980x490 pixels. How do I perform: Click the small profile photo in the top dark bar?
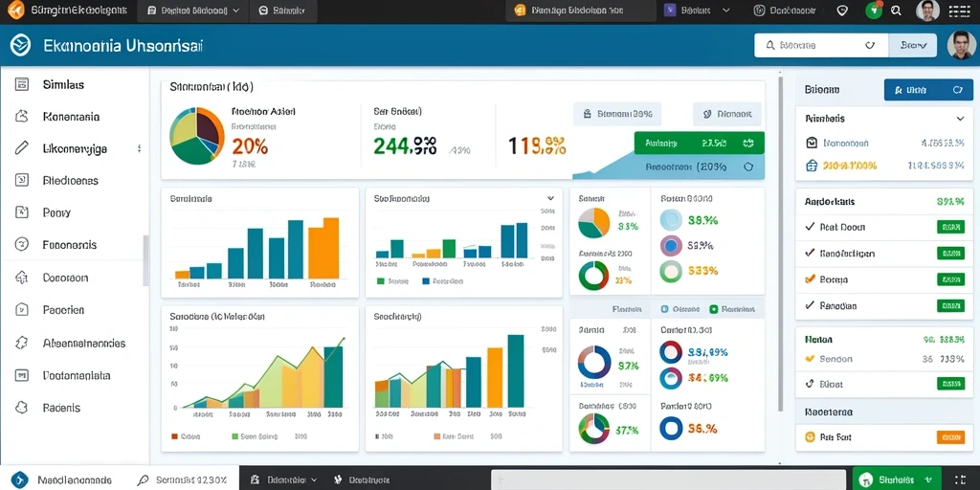point(927,10)
